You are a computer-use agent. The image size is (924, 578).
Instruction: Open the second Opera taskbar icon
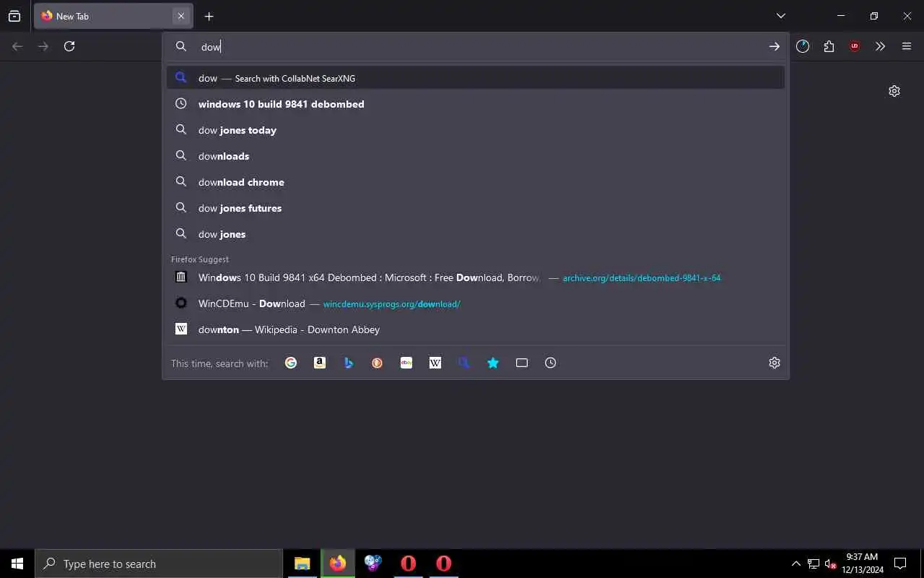coord(444,564)
